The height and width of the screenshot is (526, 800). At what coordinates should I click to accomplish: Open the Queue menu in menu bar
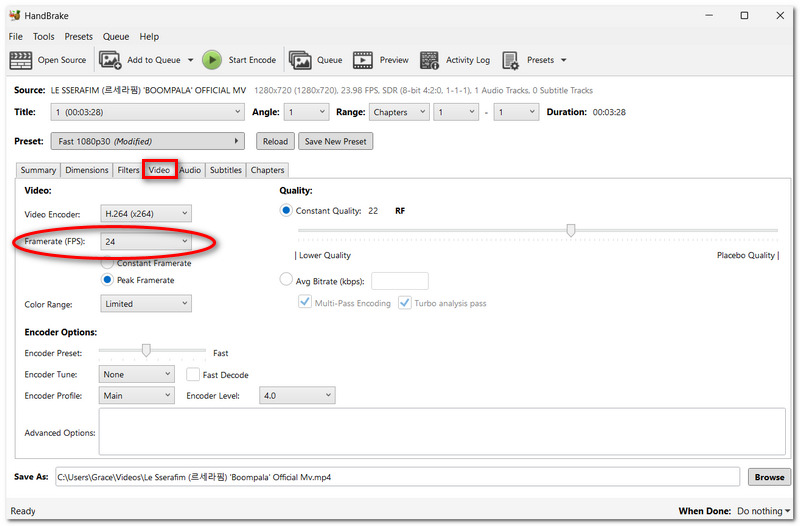[x=116, y=37]
